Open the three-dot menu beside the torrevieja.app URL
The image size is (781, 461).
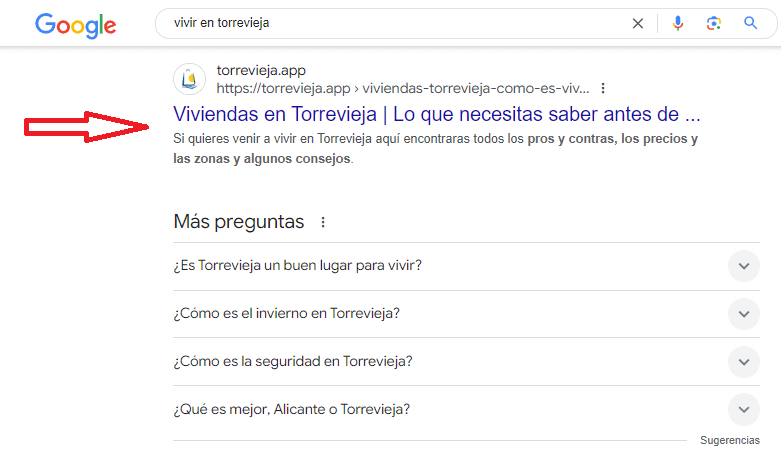pyautogui.click(x=603, y=88)
